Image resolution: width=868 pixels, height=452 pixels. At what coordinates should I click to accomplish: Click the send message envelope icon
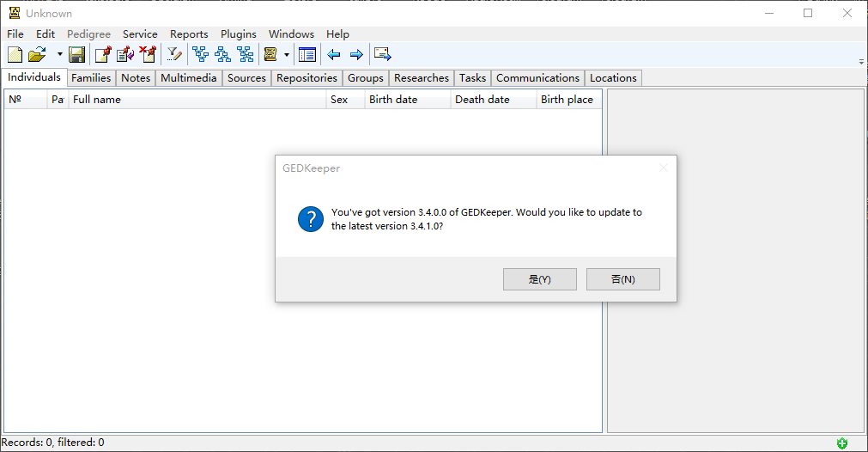coord(383,54)
